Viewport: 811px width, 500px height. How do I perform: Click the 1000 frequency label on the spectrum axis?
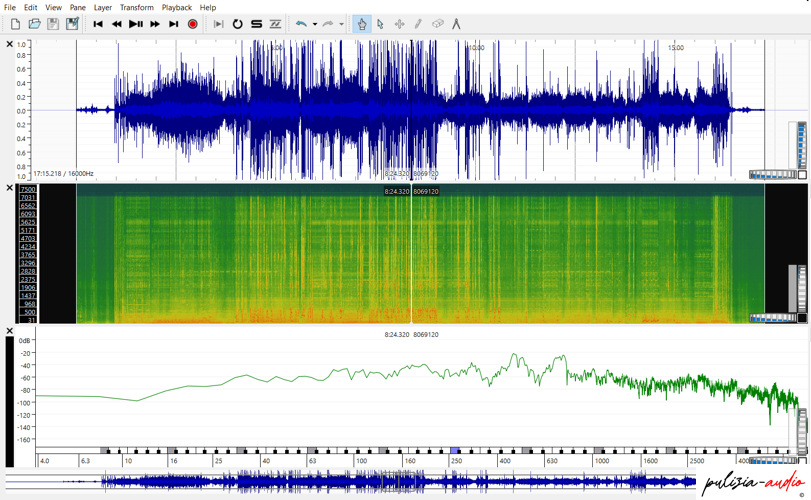(602, 461)
